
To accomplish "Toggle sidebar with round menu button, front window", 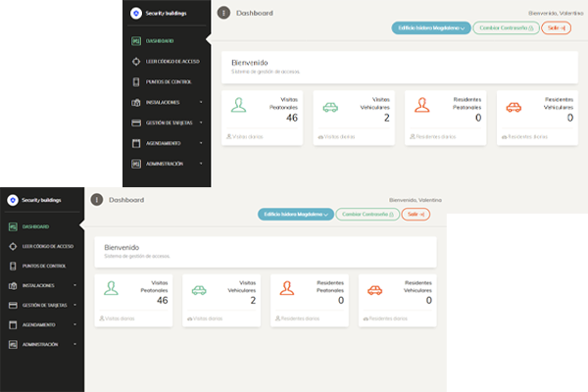I will pyautogui.click(x=96, y=199).
